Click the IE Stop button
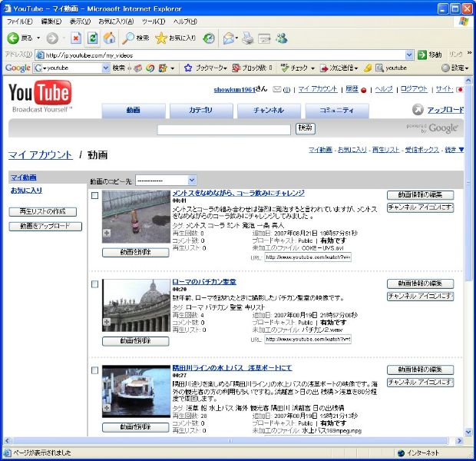 tap(76, 38)
